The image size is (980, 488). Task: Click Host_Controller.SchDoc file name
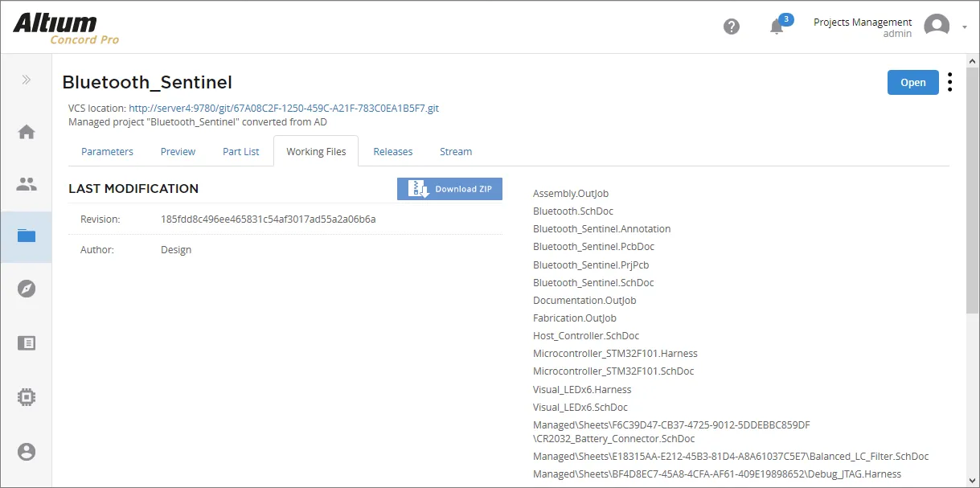587,336
